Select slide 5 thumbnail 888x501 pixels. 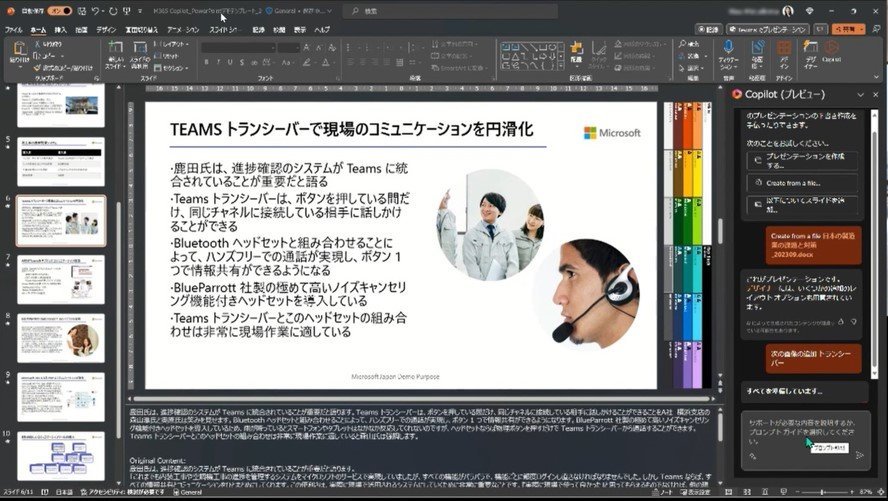61,161
